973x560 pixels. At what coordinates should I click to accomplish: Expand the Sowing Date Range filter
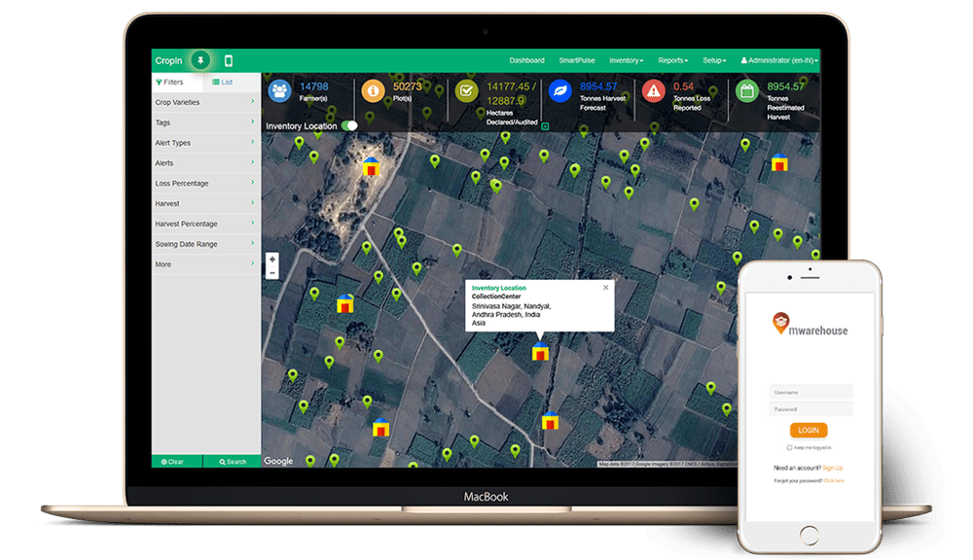pos(204,244)
